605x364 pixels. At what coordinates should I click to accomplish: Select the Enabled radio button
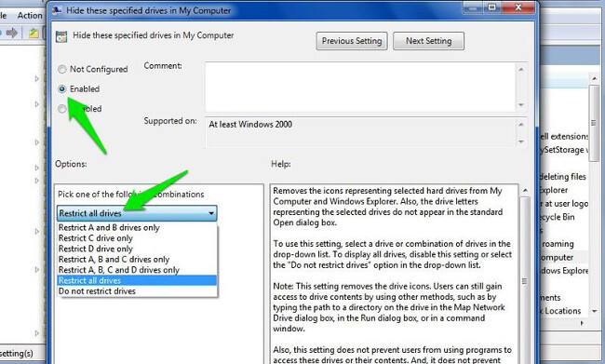point(62,89)
